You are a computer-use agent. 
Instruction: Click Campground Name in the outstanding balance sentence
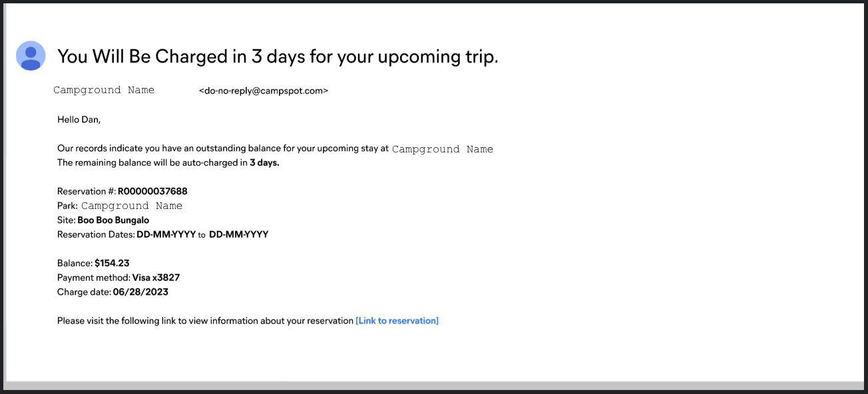(443, 149)
